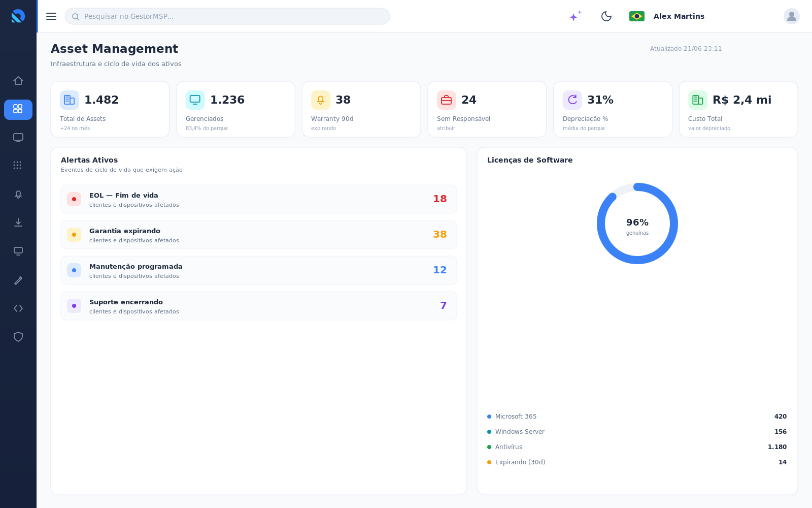Click the Garantia expirando count 38
Screen dimensions: 812x508
[x=440, y=235]
